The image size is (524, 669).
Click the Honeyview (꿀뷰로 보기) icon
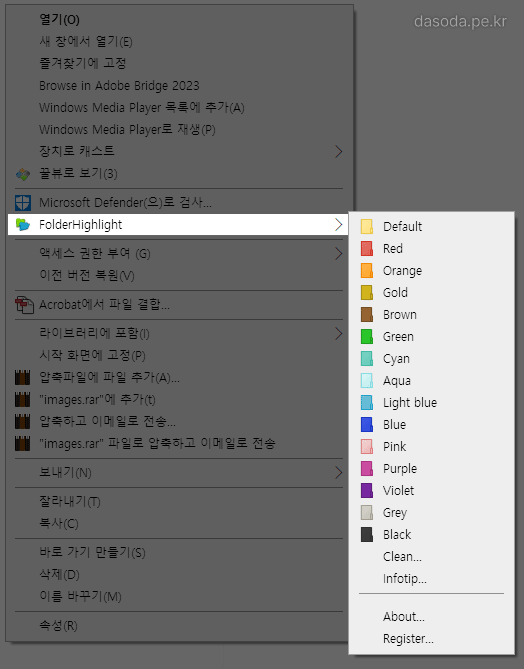(x=23, y=174)
